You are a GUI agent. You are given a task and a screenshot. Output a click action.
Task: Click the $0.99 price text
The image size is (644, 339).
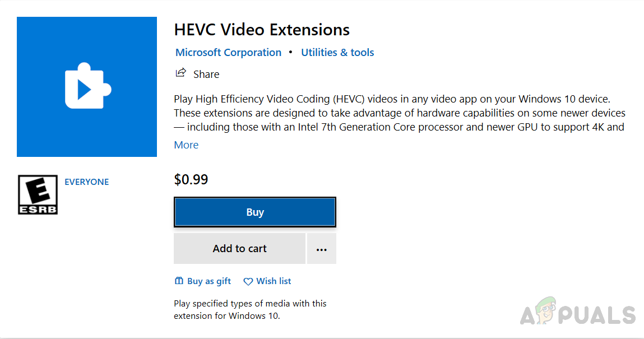(x=191, y=180)
